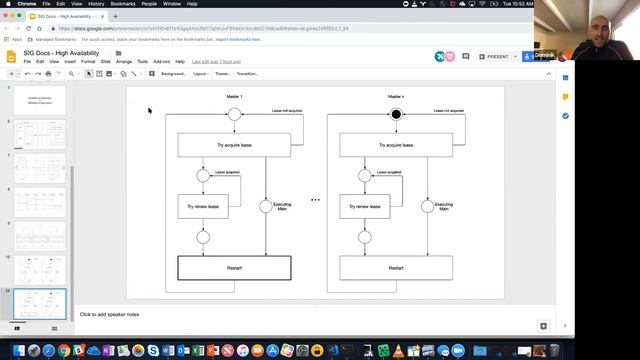
Task: Open the Managed Bookmarks folder
Action: point(52,40)
